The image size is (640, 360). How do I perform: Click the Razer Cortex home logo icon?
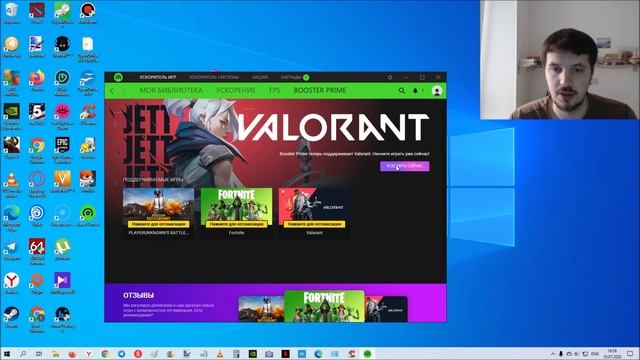(118, 77)
